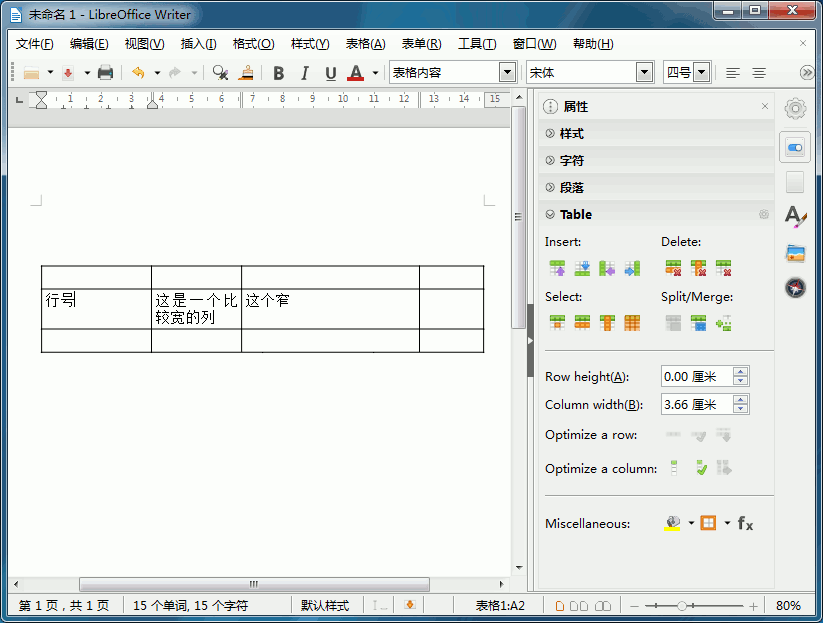The image size is (823, 623).
Task: Click the Merge cells icon
Action: (674, 323)
